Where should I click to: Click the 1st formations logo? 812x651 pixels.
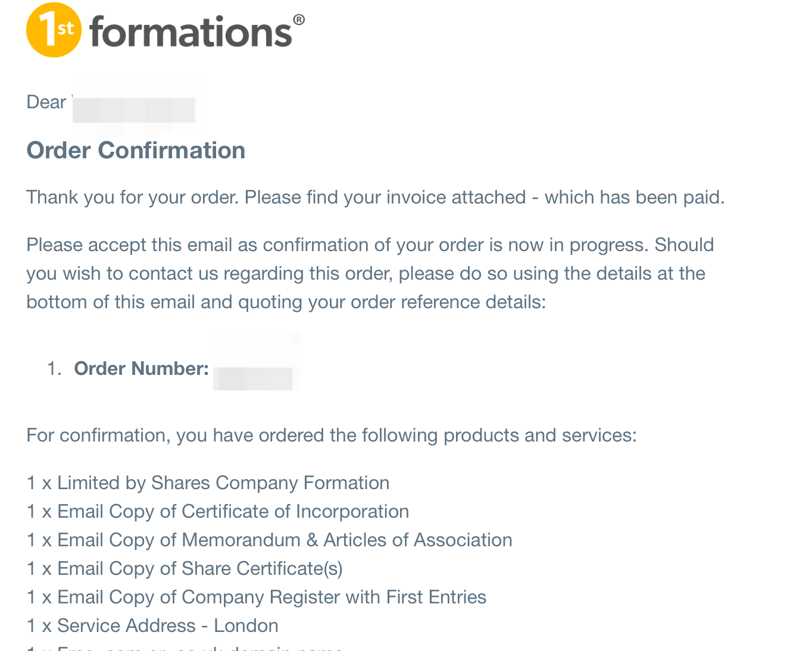(x=165, y=30)
